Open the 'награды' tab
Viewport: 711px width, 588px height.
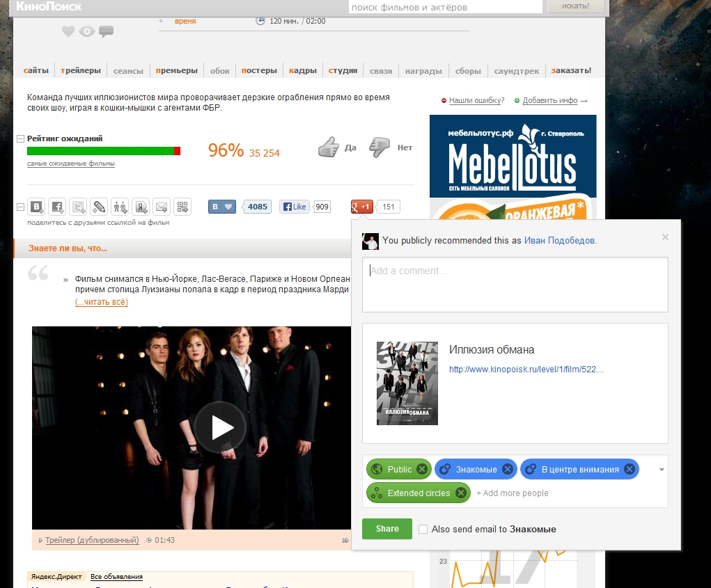[423, 71]
